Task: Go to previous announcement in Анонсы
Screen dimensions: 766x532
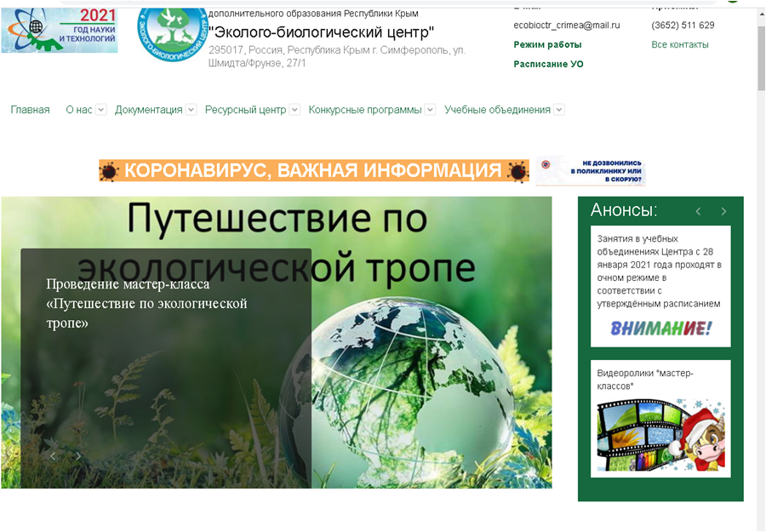Action: pos(698,211)
